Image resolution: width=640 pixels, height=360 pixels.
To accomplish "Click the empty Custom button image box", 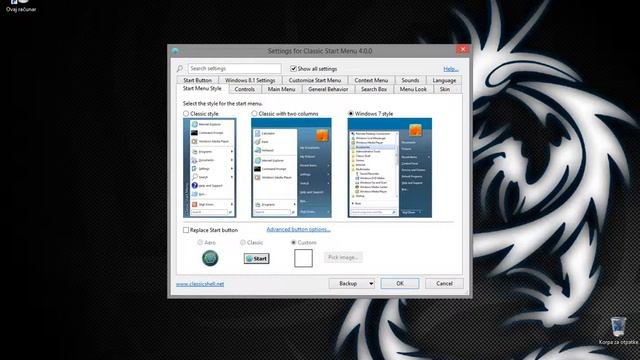I will click(x=303, y=258).
